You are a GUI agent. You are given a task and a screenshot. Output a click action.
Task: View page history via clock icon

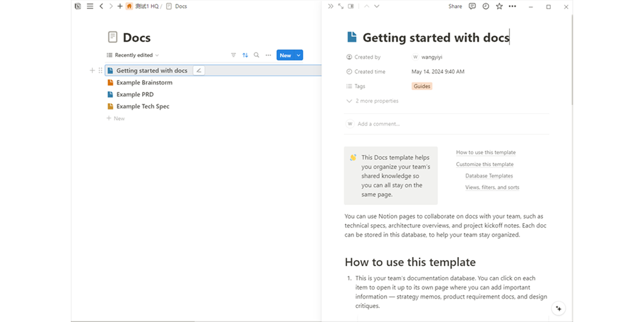click(x=486, y=6)
